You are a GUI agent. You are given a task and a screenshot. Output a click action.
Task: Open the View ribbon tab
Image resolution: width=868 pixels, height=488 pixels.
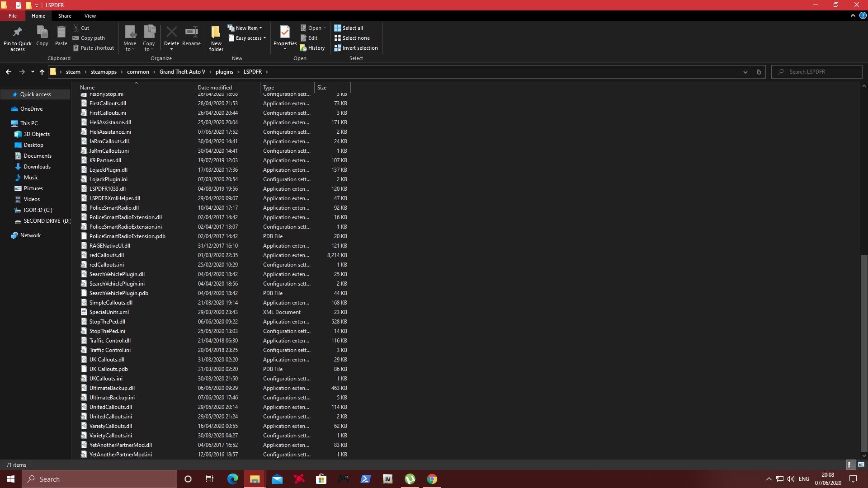[90, 16]
